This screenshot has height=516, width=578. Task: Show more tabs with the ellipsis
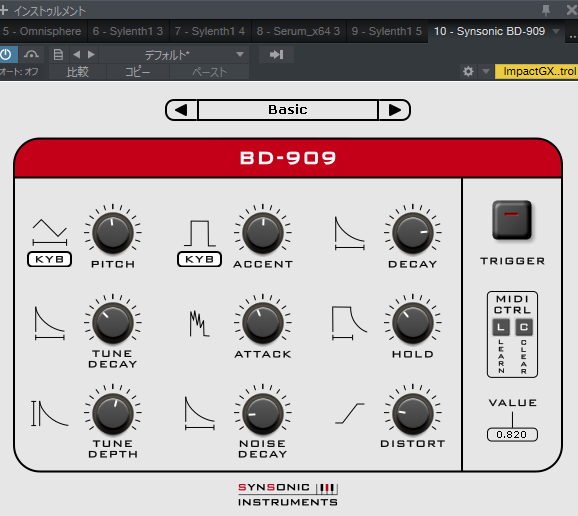(573, 35)
